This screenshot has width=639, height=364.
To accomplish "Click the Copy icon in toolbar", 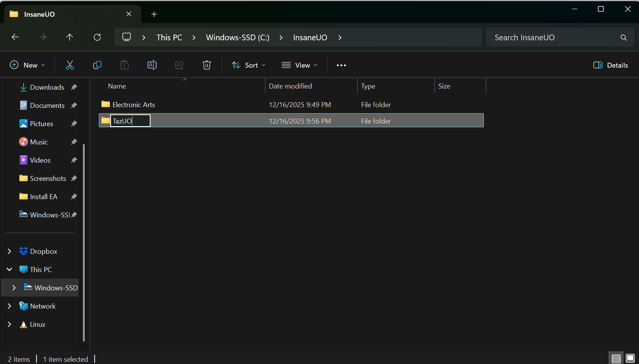I will pyautogui.click(x=97, y=65).
